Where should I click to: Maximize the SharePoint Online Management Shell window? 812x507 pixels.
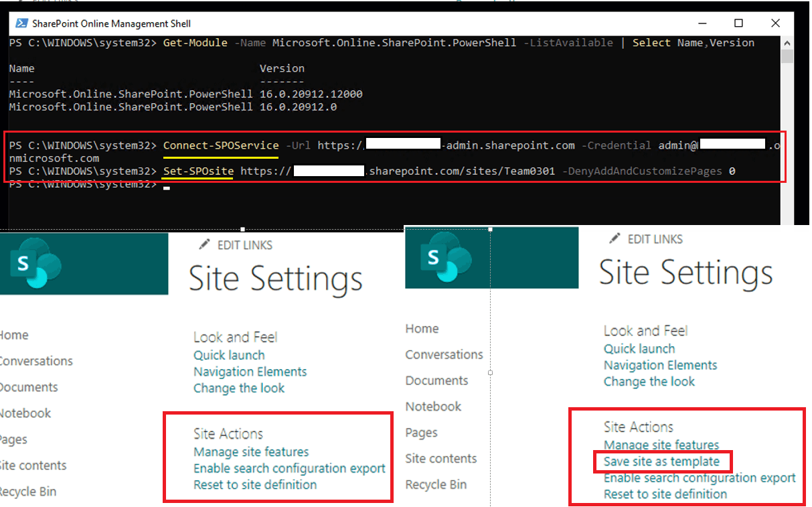coord(739,23)
